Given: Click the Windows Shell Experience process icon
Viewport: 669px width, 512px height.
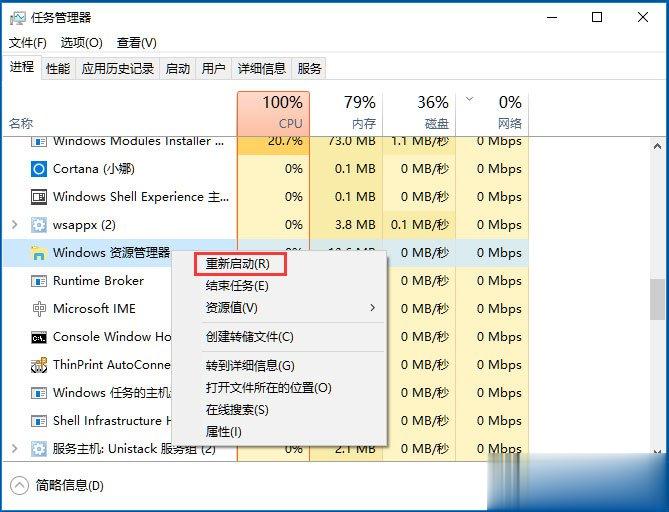Looking at the screenshot, I should coord(39,197).
